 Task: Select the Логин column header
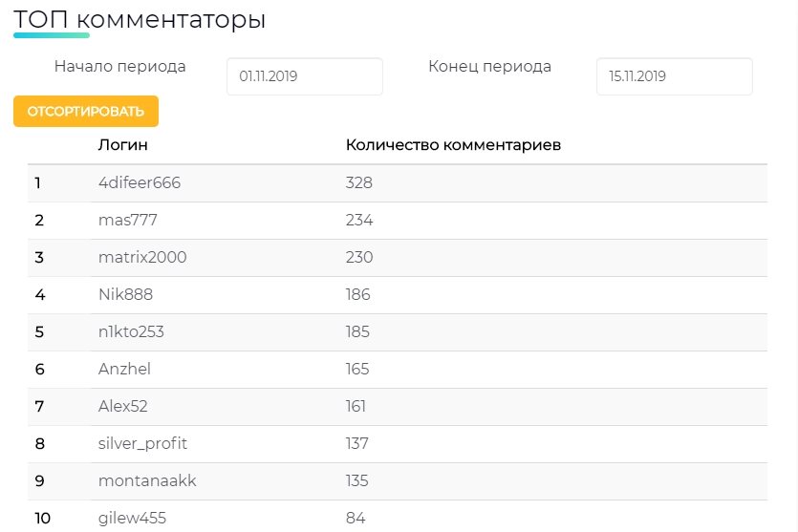[x=122, y=145]
